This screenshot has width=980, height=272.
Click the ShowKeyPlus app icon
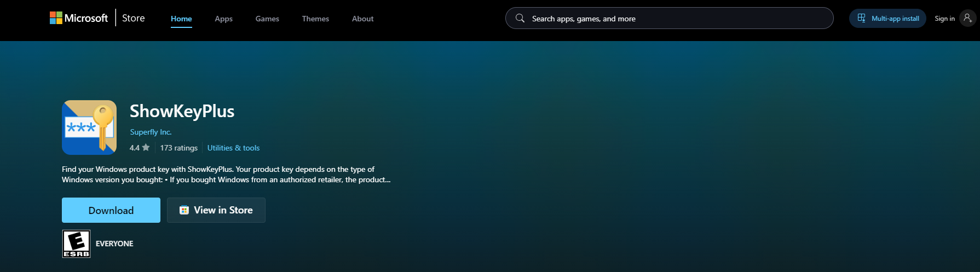(x=89, y=128)
